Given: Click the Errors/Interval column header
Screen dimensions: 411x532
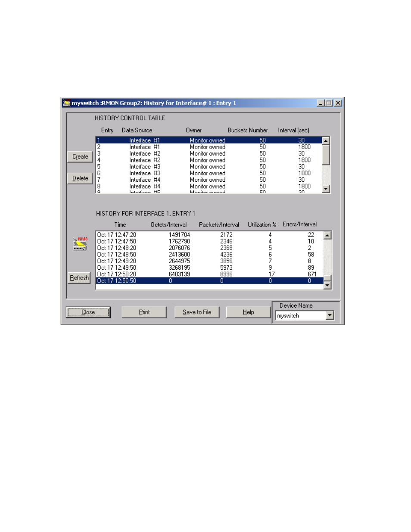Looking at the screenshot, I should (x=300, y=224).
